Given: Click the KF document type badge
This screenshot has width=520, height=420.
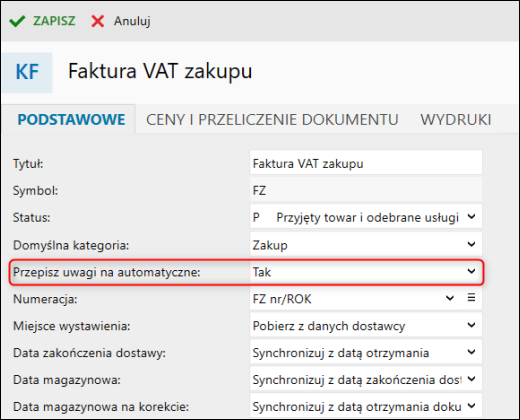Looking at the screenshot, I should click(x=27, y=72).
